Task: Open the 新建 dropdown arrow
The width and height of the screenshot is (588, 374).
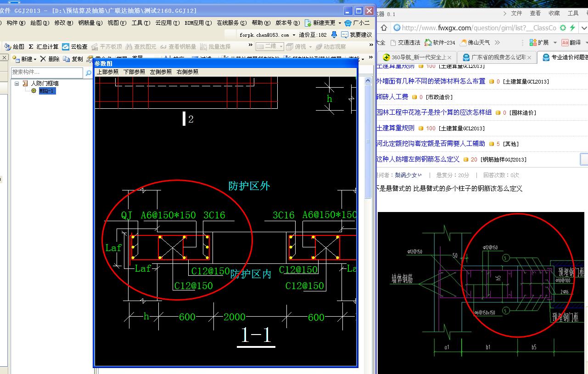Action: [35, 59]
